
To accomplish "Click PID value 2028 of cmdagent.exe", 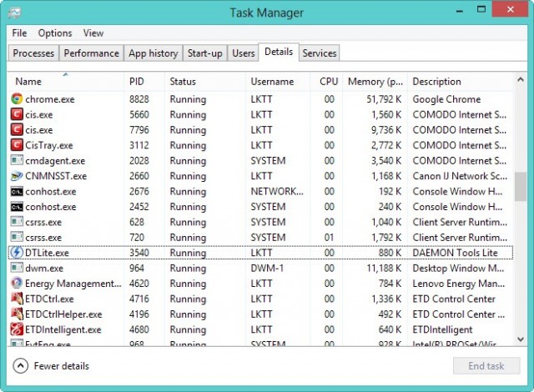I will (x=139, y=161).
